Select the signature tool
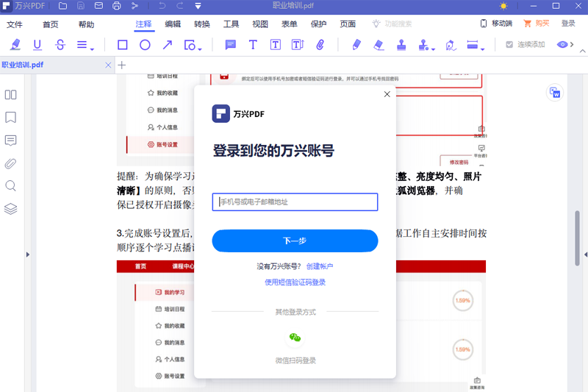 [x=451, y=46]
